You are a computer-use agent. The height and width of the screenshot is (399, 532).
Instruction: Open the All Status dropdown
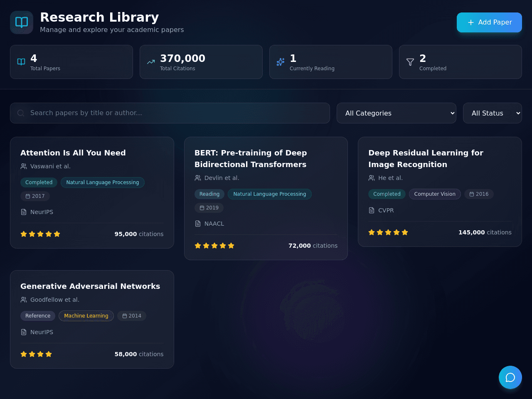click(x=493, y=113)
